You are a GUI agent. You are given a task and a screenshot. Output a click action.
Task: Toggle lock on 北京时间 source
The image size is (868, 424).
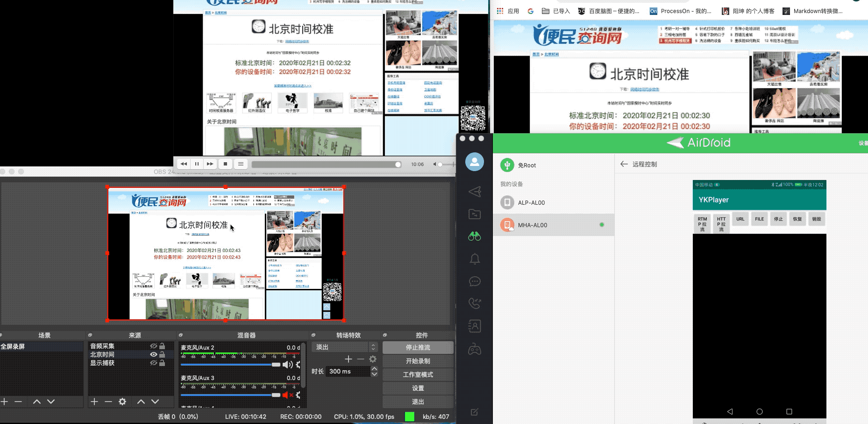tap(162, 354)
